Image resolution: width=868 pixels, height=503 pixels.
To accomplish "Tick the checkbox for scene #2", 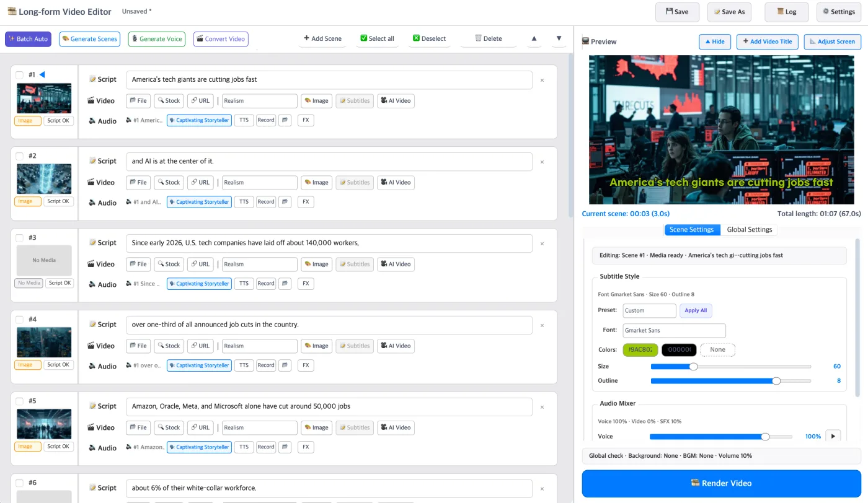I will 19,156.
